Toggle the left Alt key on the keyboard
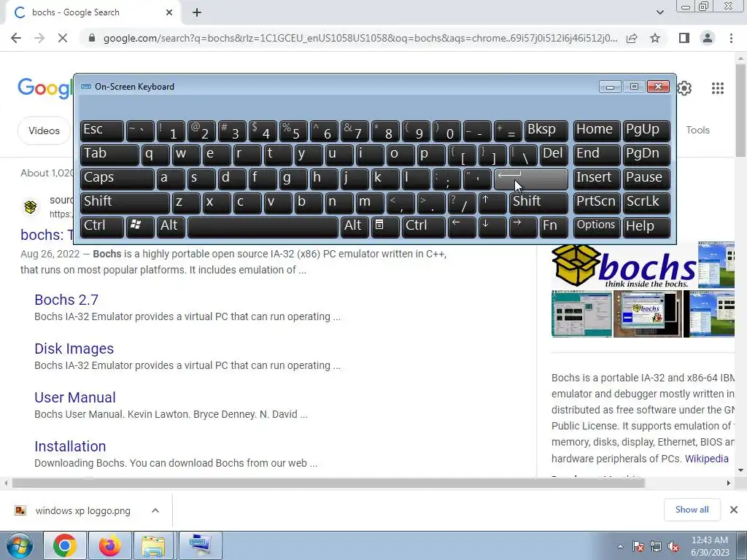Image resolution: width=747 pixels, height=560 pixels. coord(171,227)
